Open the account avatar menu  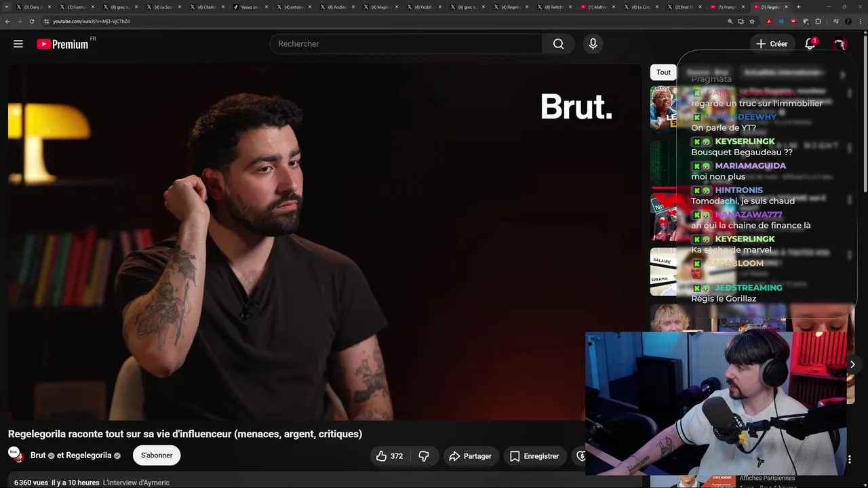840,44
